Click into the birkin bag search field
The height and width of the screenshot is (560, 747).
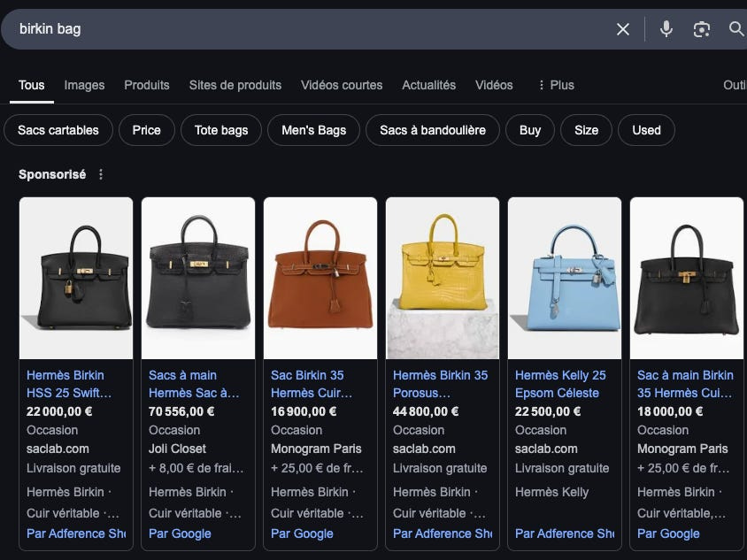304,29
